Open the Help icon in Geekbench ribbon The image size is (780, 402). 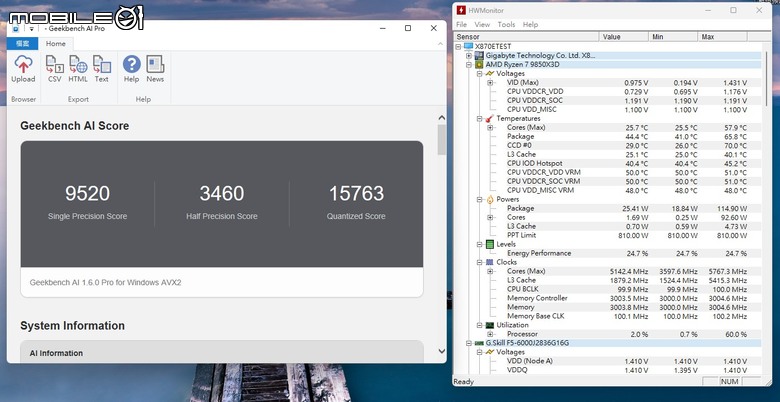[x=131, y=67]
